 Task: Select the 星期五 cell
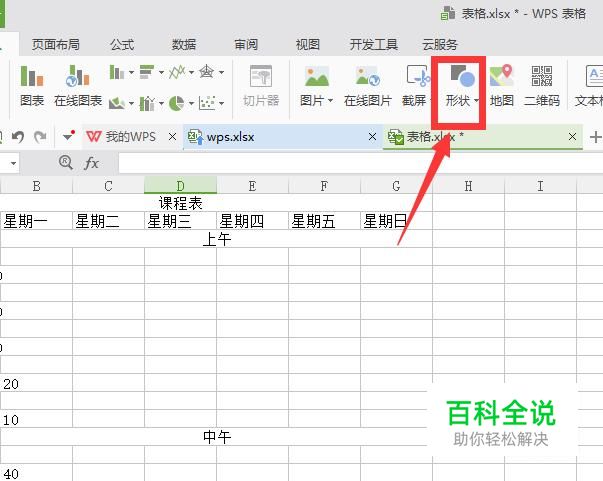pos(325,221)
